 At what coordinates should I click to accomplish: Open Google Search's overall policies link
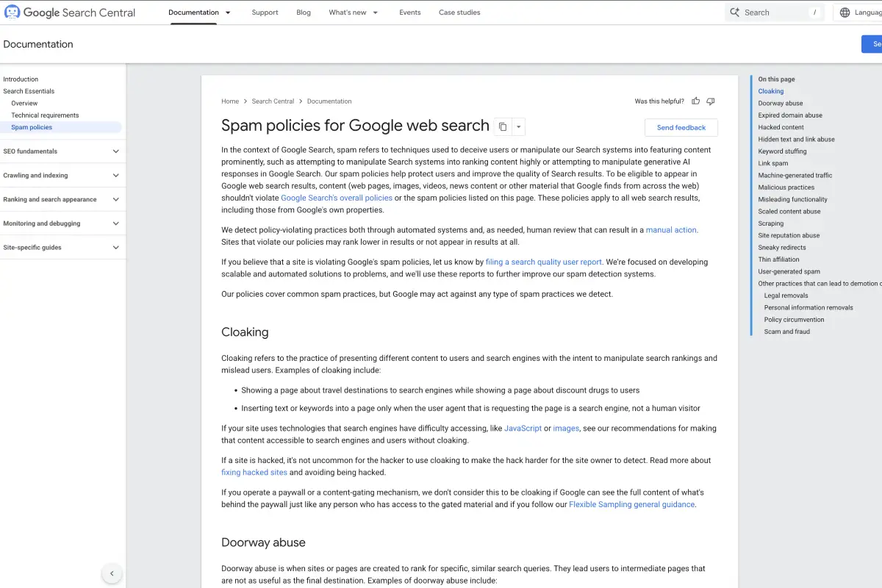[x=337, y=198]
